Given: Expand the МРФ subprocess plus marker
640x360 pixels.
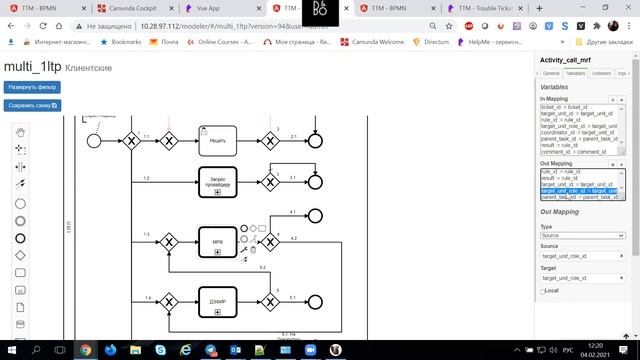Looking at the screenshot, I should [218, 252].
